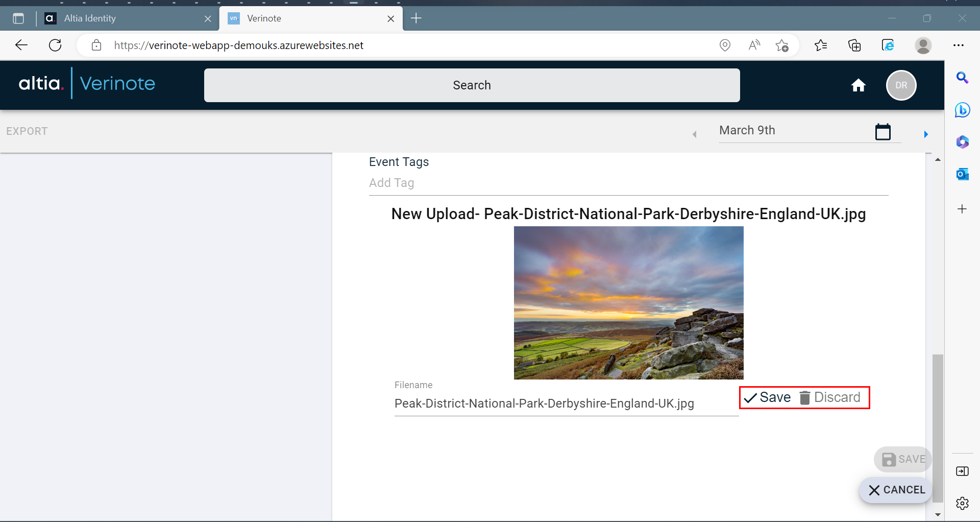
Task: Open a new browser tab
Action: [416, 18]
